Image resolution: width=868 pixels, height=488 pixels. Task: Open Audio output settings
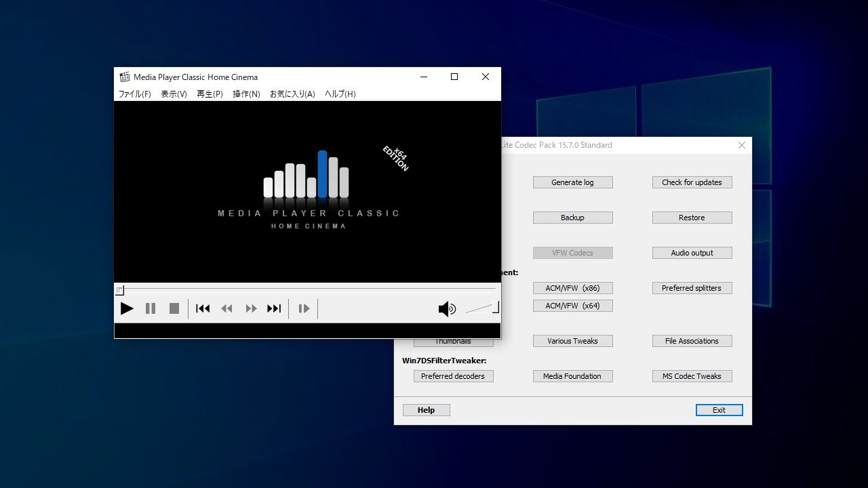pos(692,253)
